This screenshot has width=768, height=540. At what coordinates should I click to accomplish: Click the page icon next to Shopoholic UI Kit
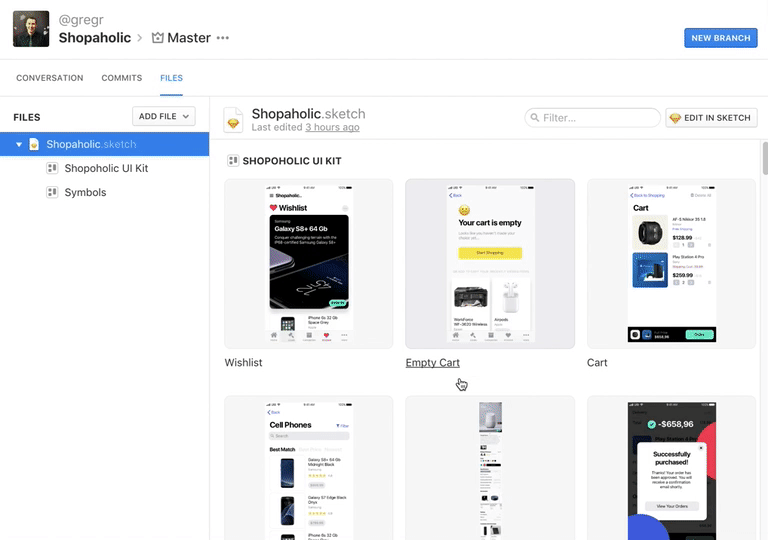point(52,168)
